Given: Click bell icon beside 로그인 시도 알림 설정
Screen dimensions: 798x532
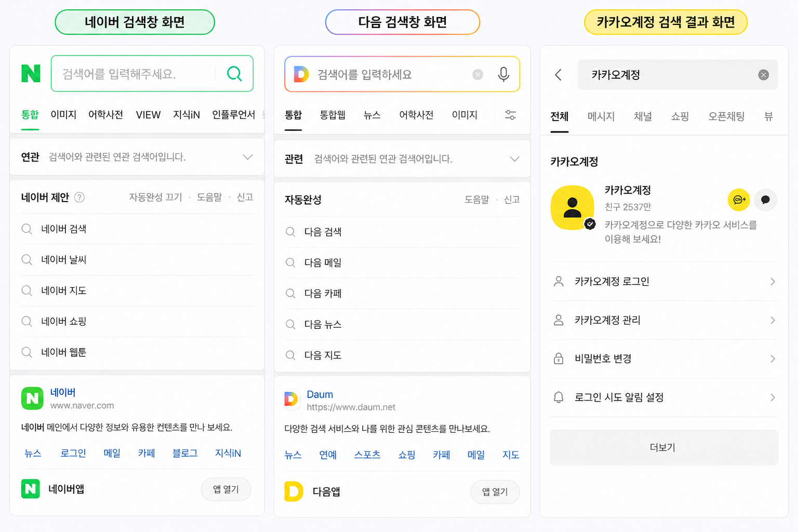Looking at the screenshot, I should (x=558, y=397).
